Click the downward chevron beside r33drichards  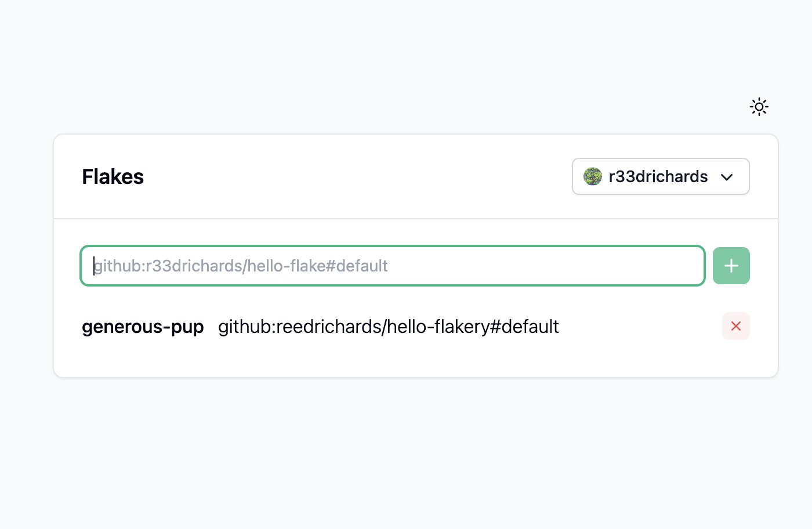coord(727,177)
